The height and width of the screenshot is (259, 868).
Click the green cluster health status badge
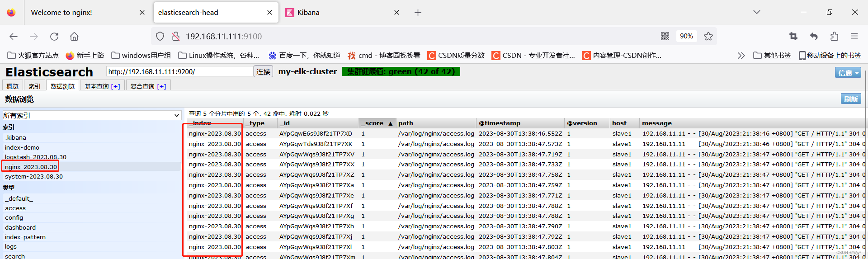(x=401, y=71)
